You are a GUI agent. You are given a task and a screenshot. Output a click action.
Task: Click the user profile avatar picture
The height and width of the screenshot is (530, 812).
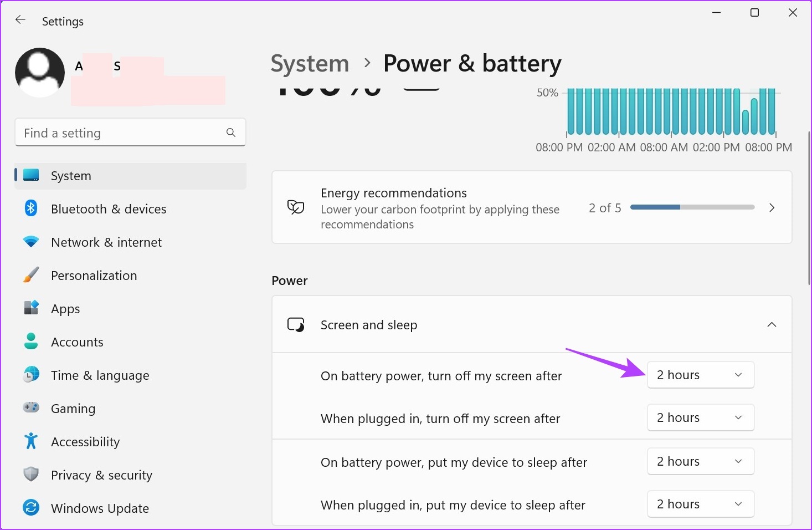coord(40,73)
